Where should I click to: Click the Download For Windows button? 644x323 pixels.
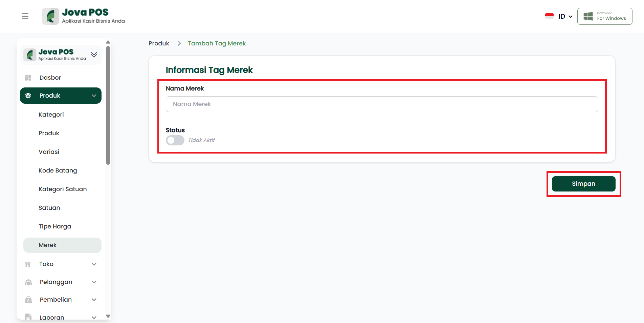coord(604,16)
